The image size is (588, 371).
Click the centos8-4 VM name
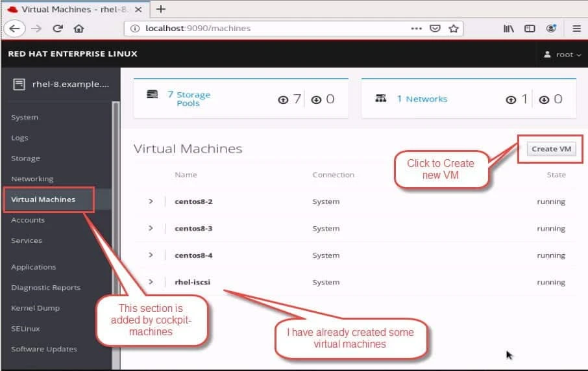193,255
